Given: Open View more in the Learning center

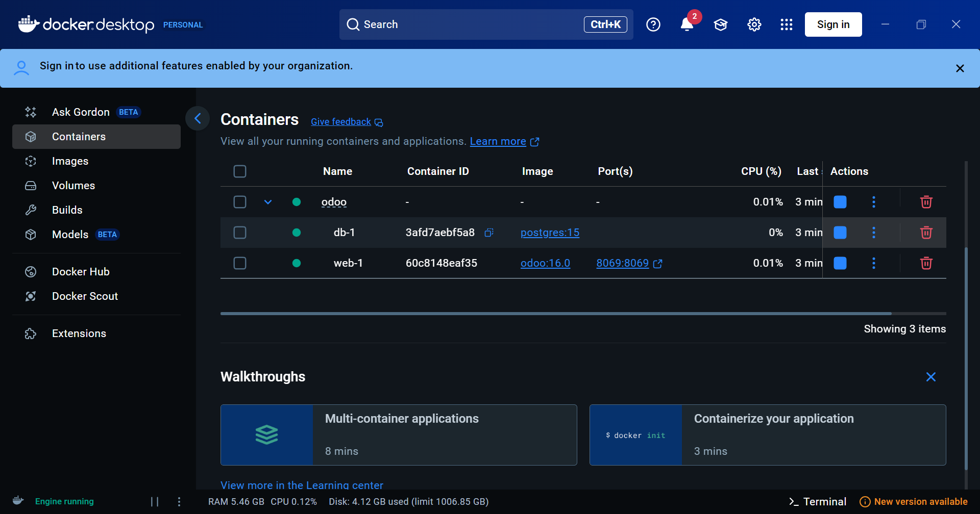Looking at the screenshot, I should (x=302, y=485).
